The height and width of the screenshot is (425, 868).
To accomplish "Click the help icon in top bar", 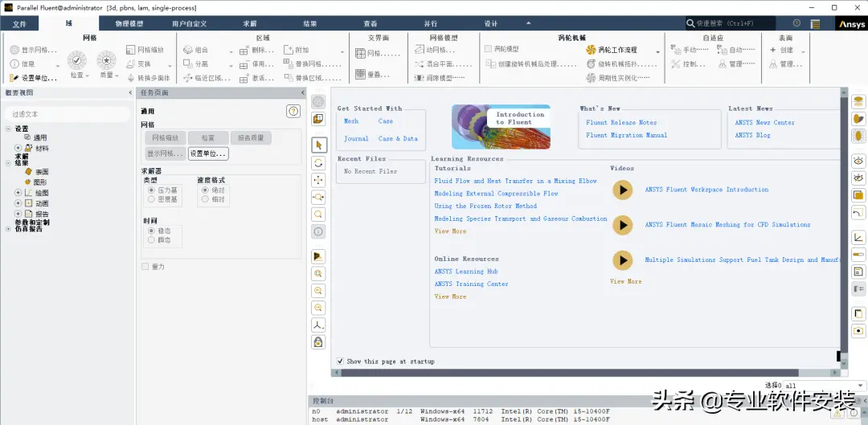I will [796, 23].
